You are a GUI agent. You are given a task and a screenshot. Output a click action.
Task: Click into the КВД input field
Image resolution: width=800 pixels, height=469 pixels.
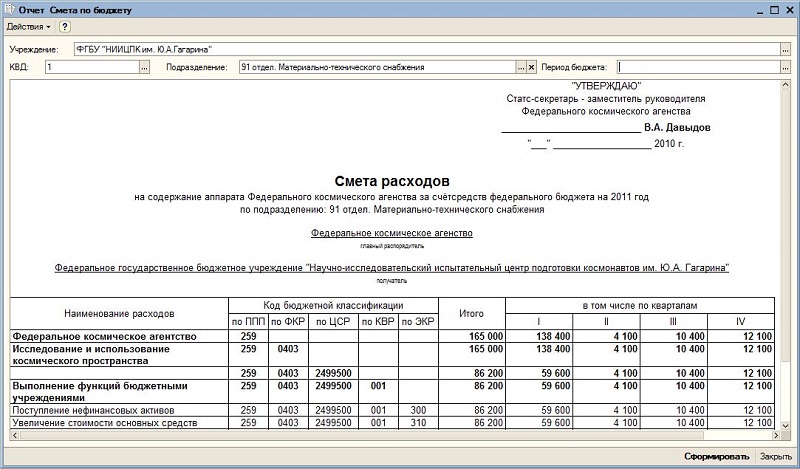[90, 67]
